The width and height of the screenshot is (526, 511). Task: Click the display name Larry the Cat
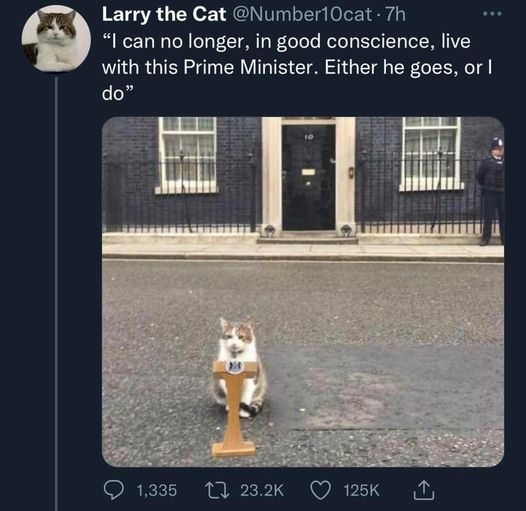click(x=164, y=15)
